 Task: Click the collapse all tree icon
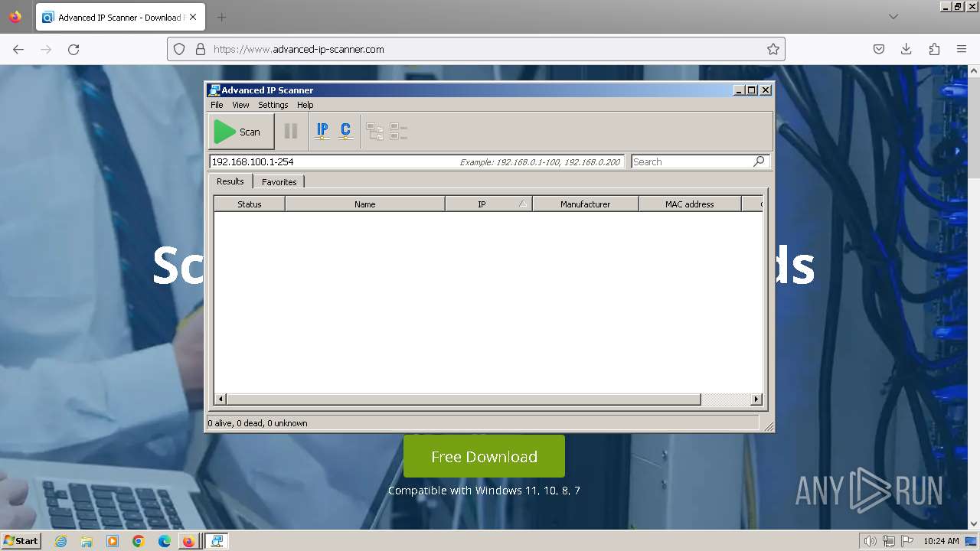pos(398,132)
